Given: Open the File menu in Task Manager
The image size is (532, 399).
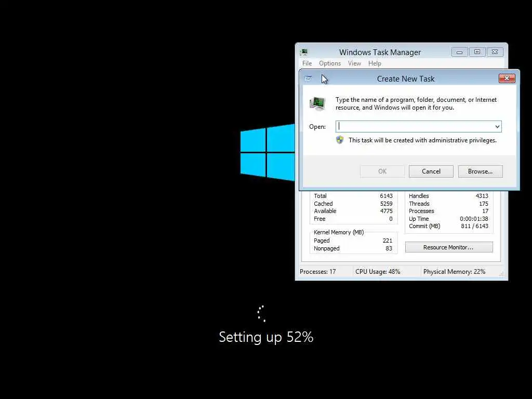Looking at the screenshot, I should [307, 63].
